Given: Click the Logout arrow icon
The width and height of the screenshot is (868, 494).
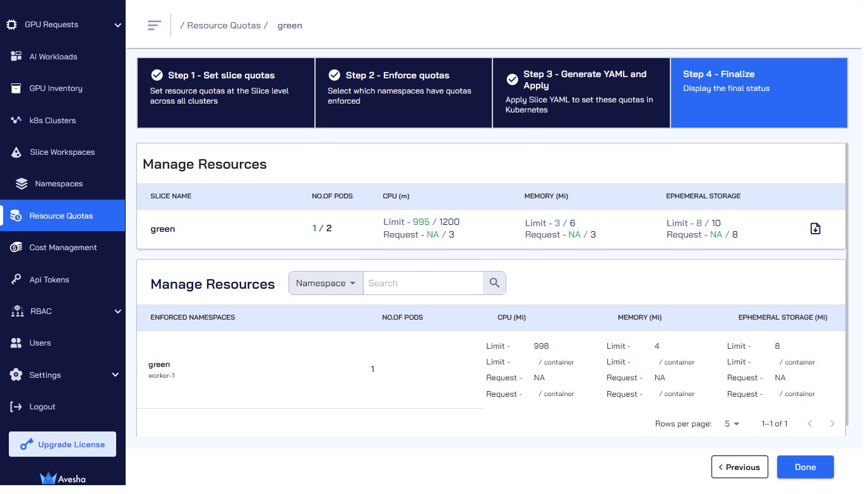Looking at the screenshot, I should (16, 407).
